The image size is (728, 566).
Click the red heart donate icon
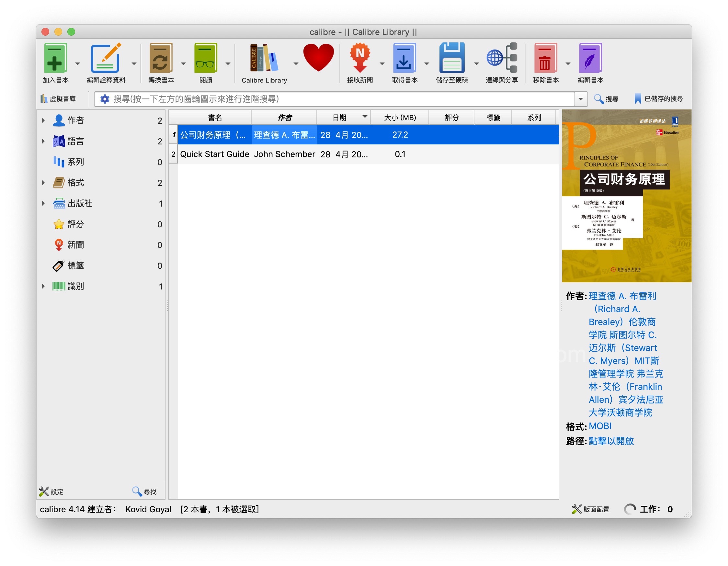click(318, 57)
